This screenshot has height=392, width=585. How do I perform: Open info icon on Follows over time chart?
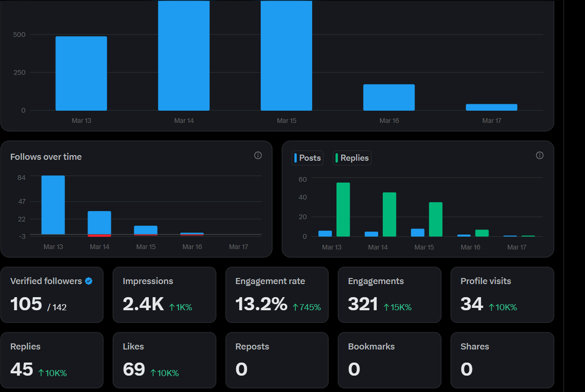tap(258, 155)
